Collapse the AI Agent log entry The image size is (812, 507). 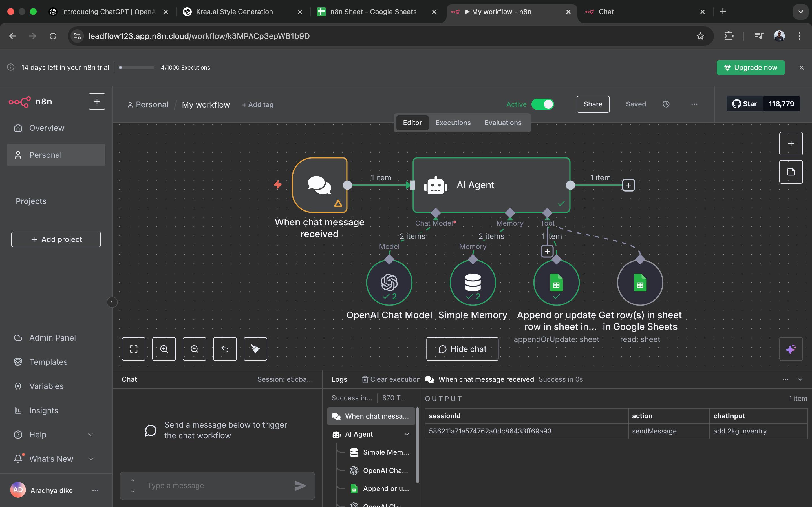point(407,434)
